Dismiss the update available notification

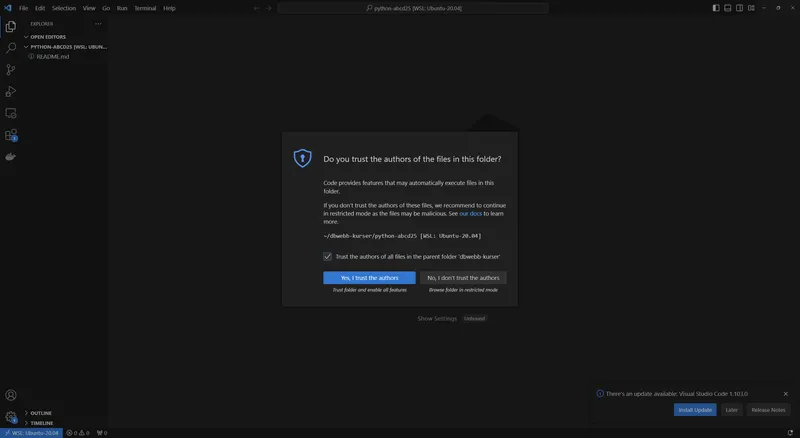786,394
